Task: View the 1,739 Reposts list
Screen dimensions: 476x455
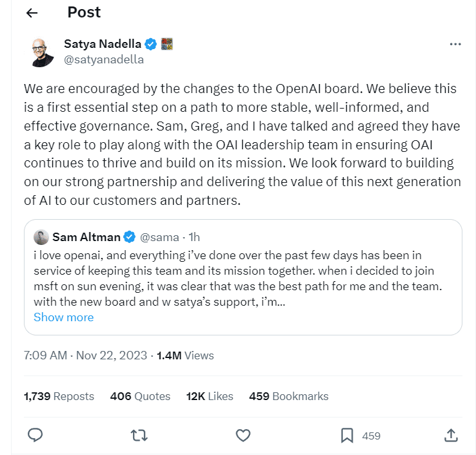Action: tap(59, 396)
